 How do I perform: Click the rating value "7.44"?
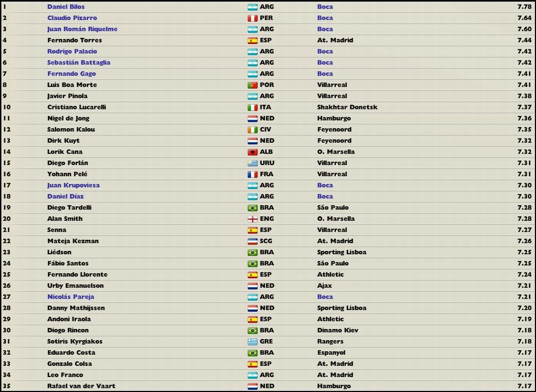pos(524,41)
